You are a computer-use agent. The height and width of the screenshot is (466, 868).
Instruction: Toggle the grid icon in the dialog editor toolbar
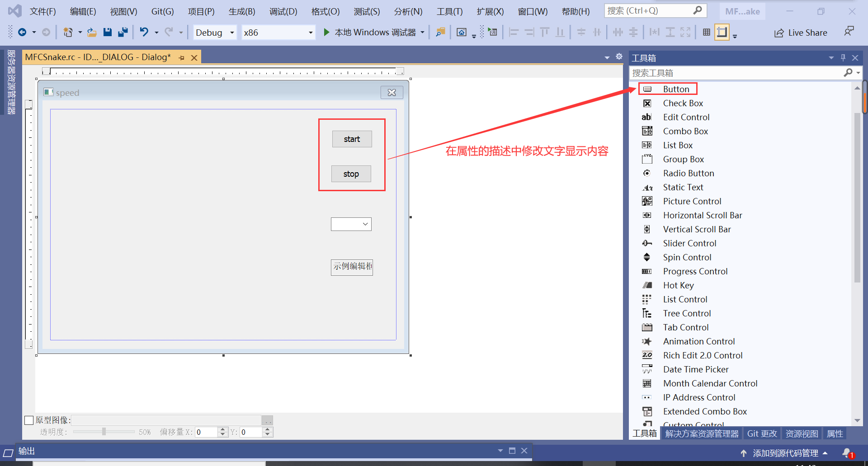[x=706, y=32]
